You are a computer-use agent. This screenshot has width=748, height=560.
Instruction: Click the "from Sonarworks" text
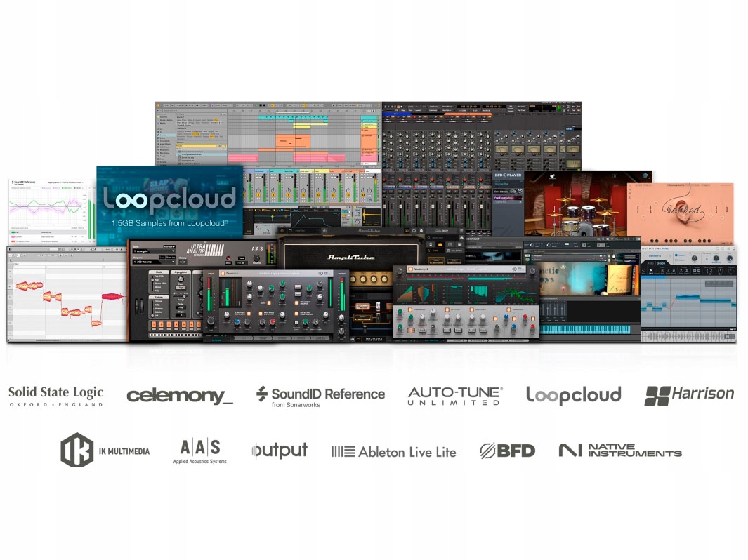[296, 405]
